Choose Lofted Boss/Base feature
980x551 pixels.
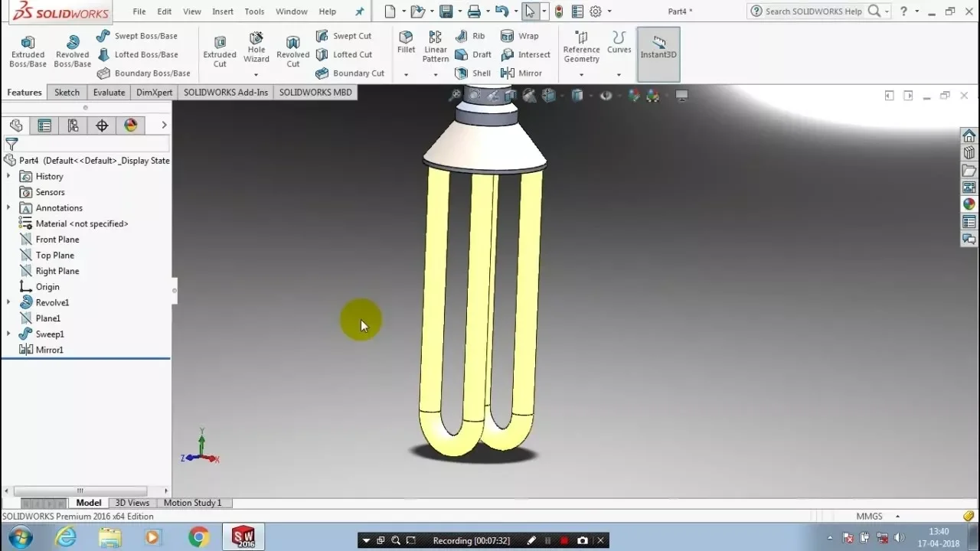(137, 54)
